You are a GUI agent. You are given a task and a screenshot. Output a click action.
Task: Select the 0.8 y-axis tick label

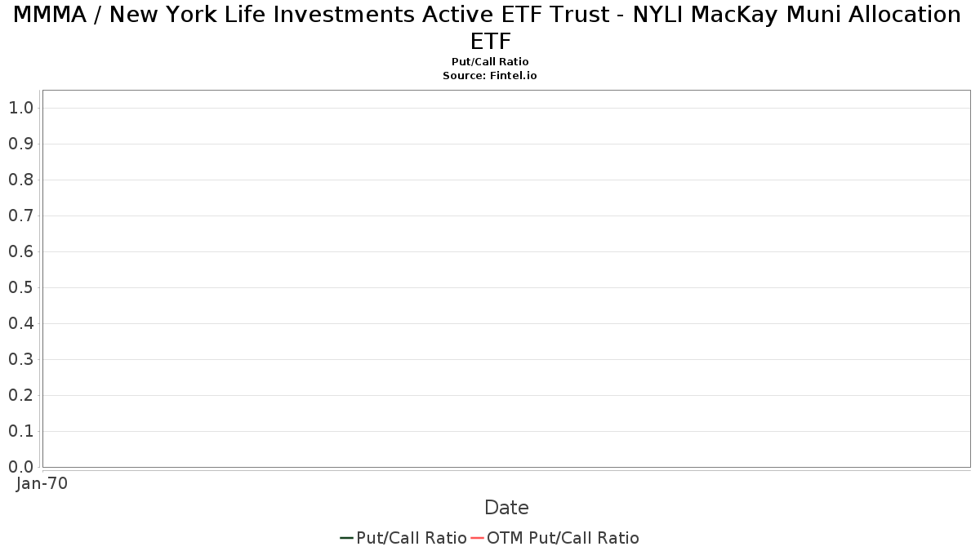20,180
